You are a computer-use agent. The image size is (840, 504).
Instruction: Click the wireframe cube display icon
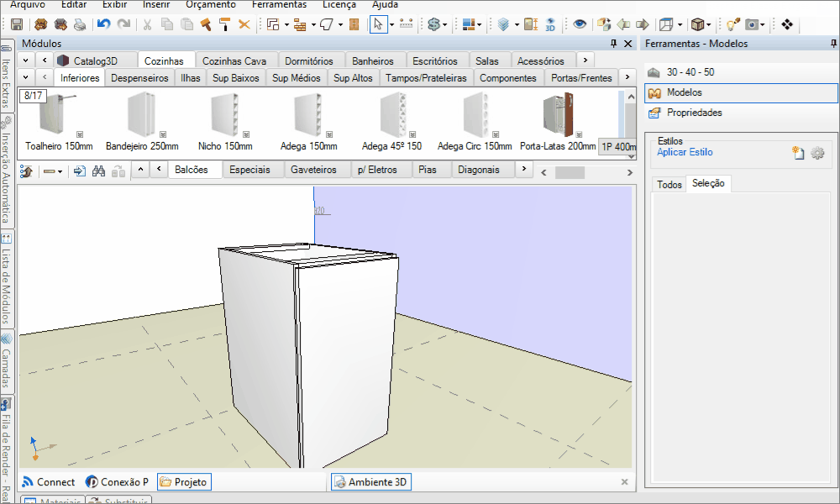pyautogui.click(x=666, y=24)
